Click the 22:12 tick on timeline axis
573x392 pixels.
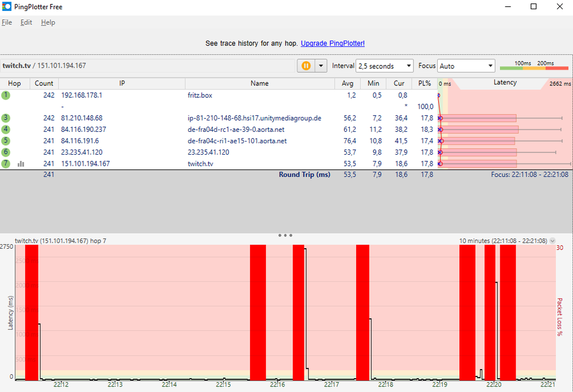click(x=61, y=385)
